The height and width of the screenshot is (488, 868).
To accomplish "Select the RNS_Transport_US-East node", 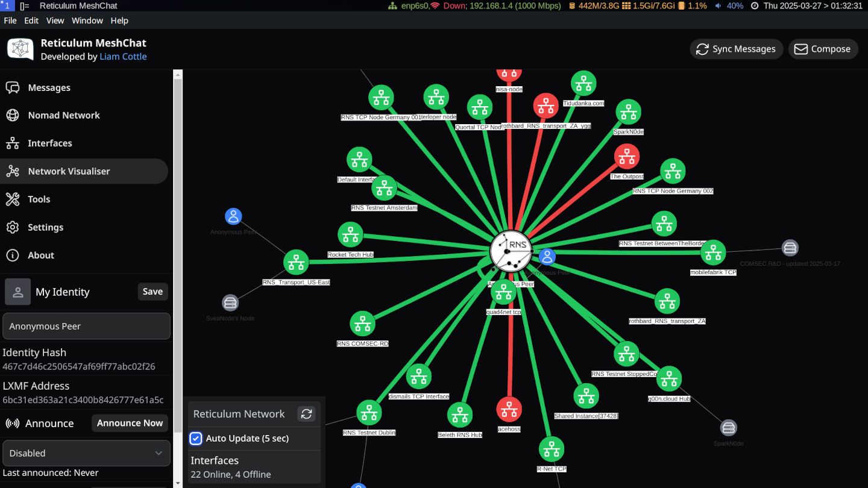I will 296,263.
